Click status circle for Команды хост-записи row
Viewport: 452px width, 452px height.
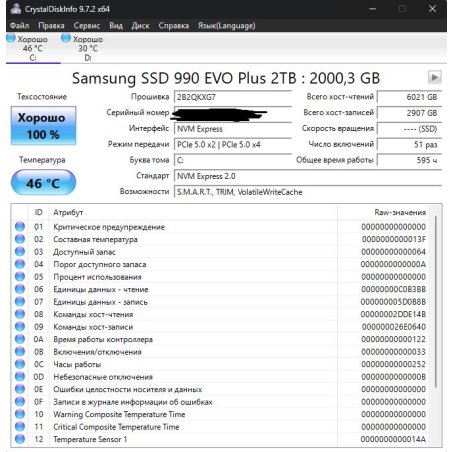click(x=20, y=327)
